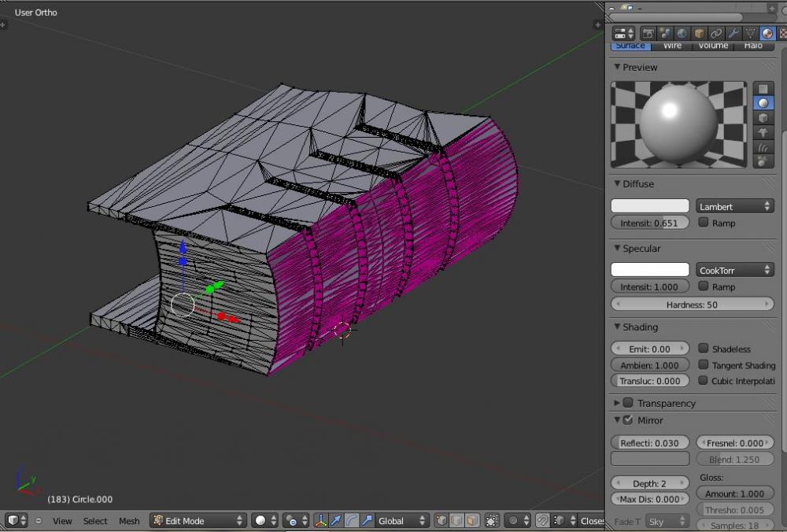Switch preview to hair strands icon
The image size is (787, 532).
coord(763,146)
